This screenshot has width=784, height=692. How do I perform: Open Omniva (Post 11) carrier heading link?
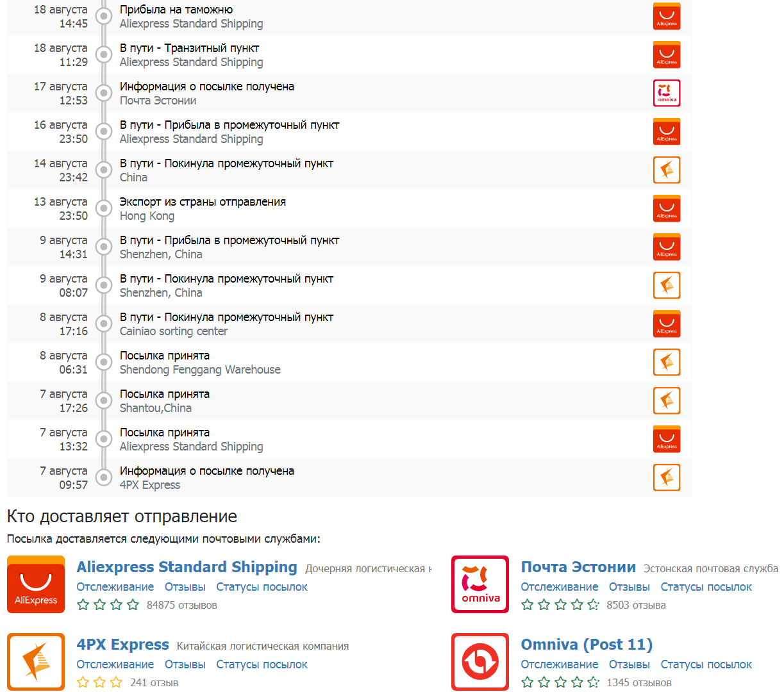click(587, 645)
